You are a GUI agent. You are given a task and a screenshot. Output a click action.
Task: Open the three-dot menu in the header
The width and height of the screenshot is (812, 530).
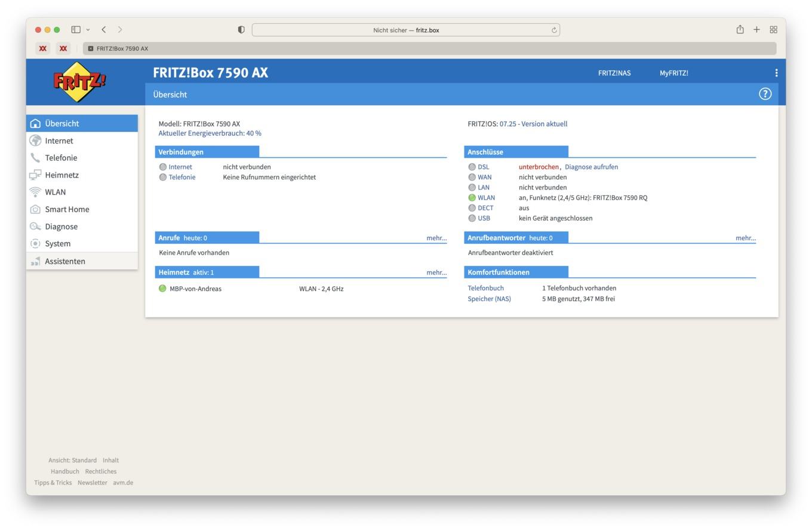coord(776,73)
